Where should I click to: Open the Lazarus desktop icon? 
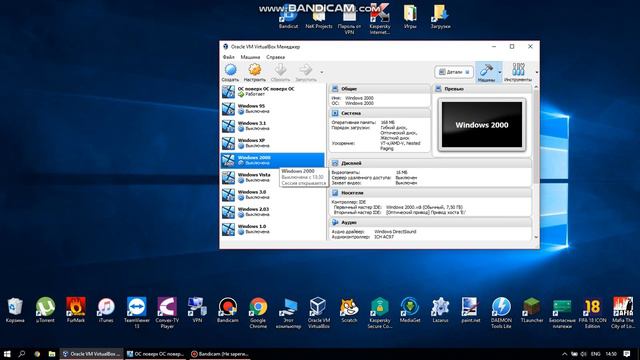tap(440, 310)
